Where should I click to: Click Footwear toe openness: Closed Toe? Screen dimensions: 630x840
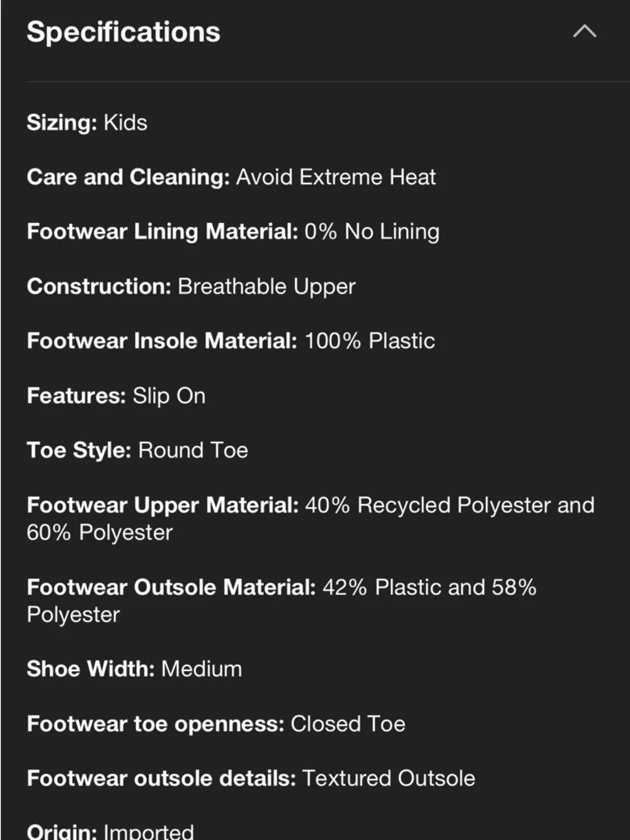tap(216, 724)
